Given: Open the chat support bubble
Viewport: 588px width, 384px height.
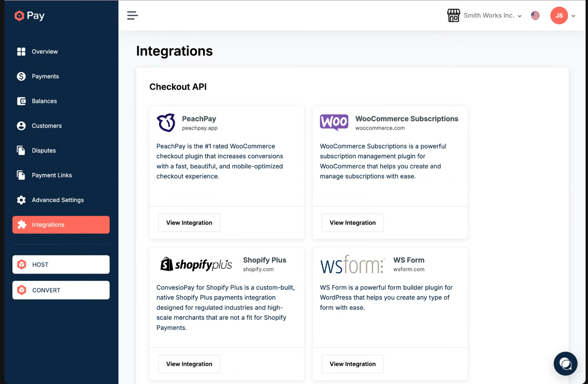Looking at the screenshot, I should pos(565,364).
